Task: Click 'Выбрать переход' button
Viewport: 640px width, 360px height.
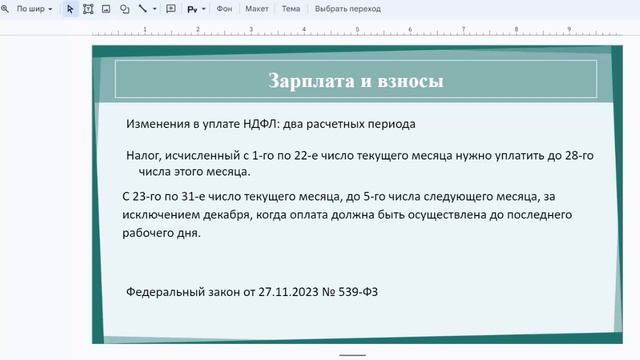Action: pyautogui.click(x=348, y=9)
